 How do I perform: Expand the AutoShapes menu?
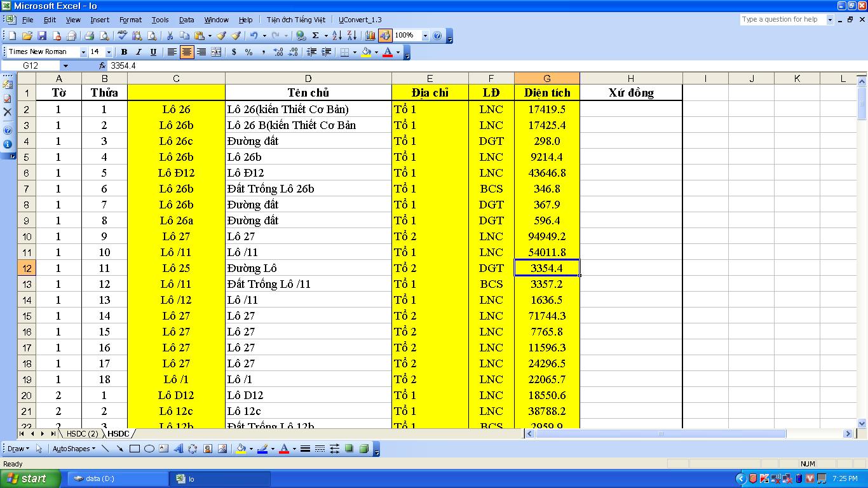(72, 449)
